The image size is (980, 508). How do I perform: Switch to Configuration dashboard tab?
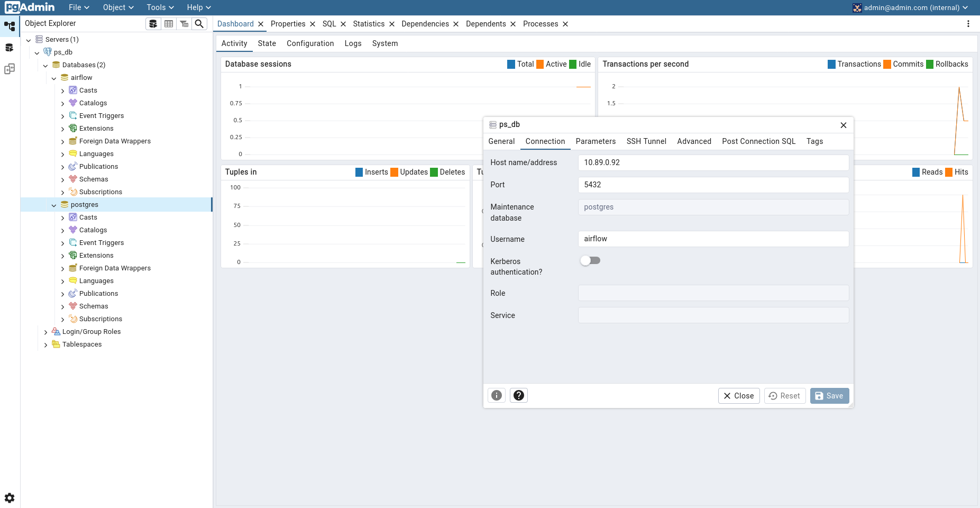[x=310, y=43]
